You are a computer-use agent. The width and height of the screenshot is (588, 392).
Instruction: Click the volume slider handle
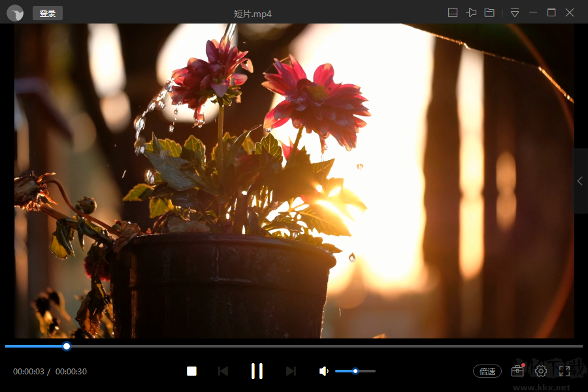tap(355, 371)
